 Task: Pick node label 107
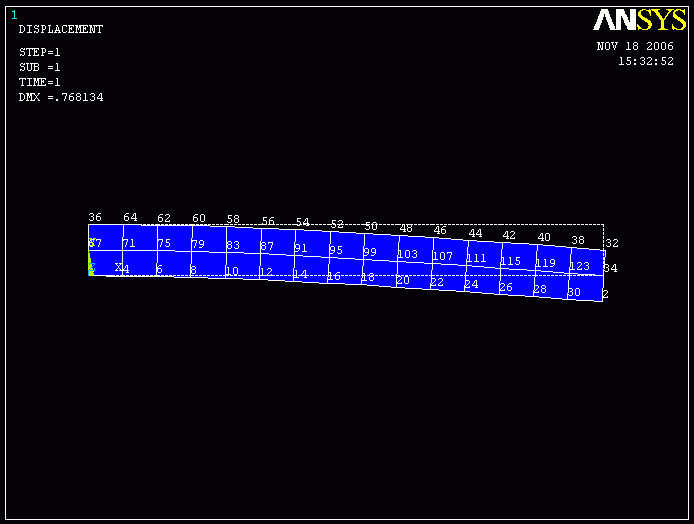442,256
